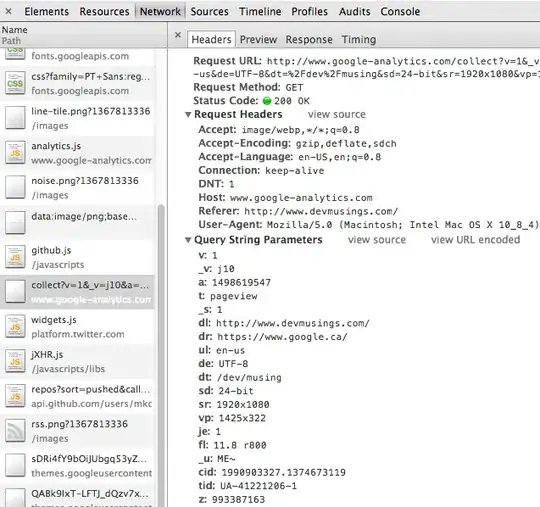
Task: Click the dr parameter value https://www.google.ca/
Action: [282, 337]
